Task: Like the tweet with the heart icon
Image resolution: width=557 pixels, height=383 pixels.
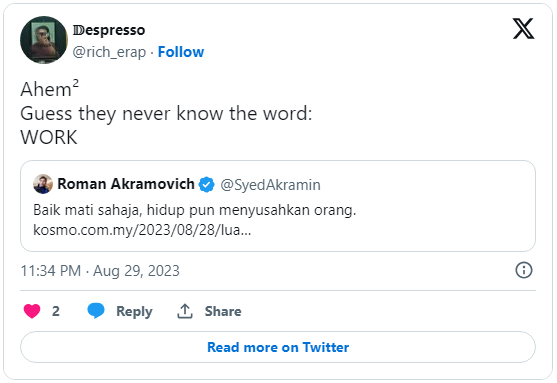Action: (32, 311)
